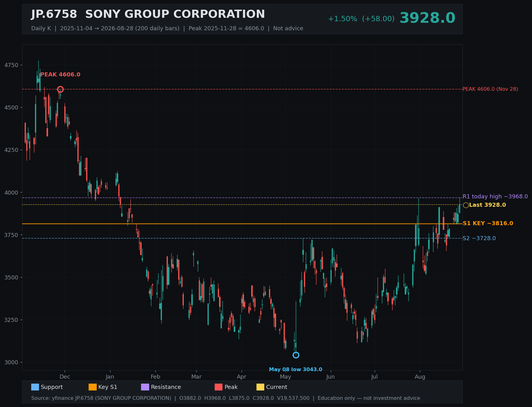Click the 3500 y-axis label
The image size is (532, 407).
coord(12,277)
